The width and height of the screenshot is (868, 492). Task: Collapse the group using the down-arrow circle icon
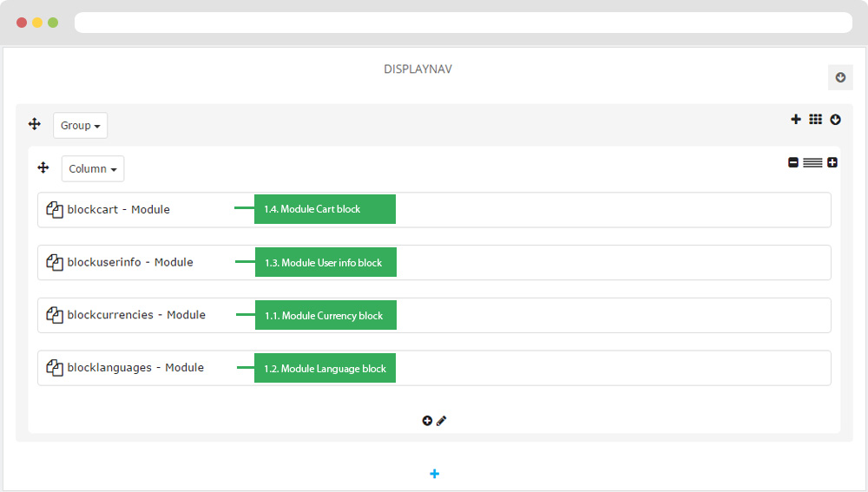pos(835,120)
